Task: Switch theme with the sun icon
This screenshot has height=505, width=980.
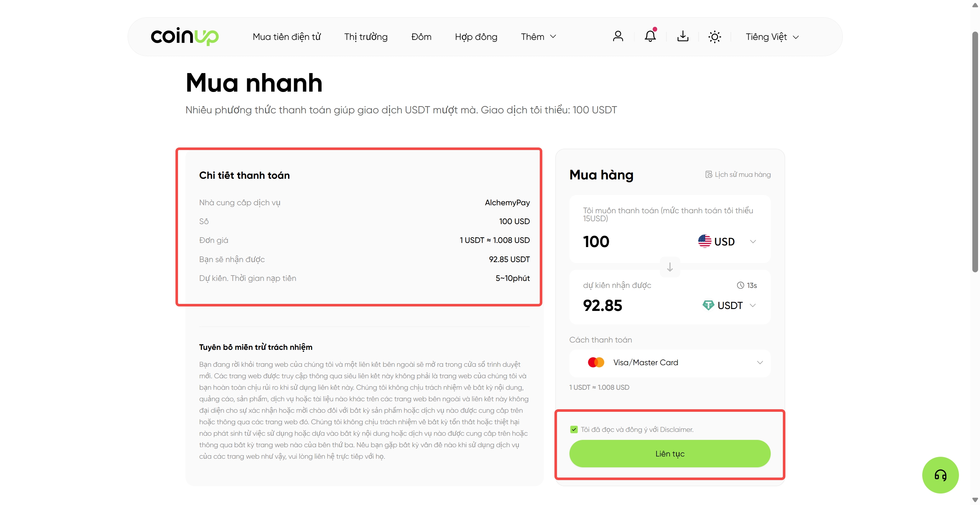Action: (x=715, y=37)
